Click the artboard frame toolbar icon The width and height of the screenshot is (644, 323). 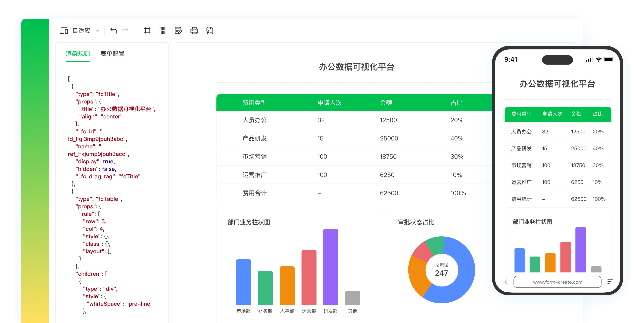147,31
